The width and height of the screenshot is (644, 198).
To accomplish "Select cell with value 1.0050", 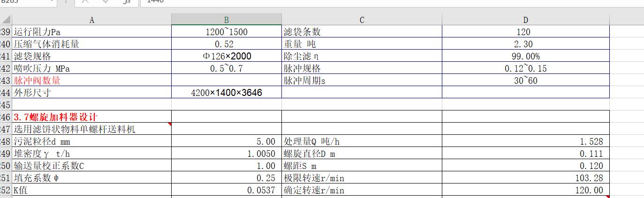I will 227,153.
